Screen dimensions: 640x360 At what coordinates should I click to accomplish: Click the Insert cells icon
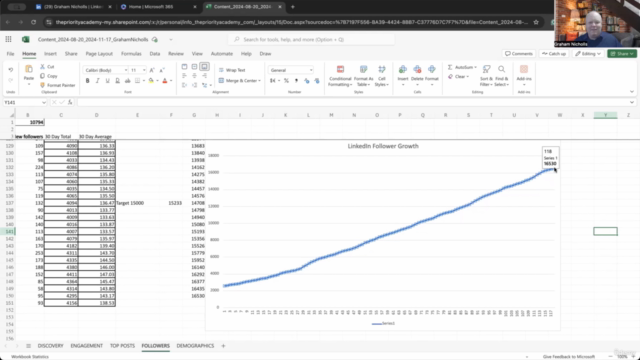[403, 69]
